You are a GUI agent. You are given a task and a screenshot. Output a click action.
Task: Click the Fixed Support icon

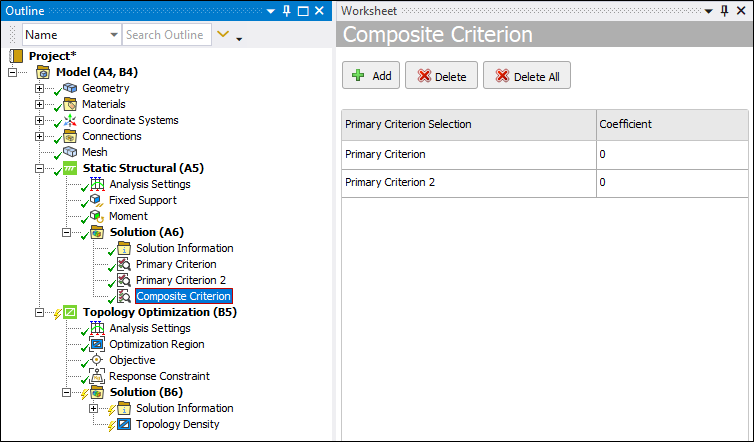tap(97, 200)
